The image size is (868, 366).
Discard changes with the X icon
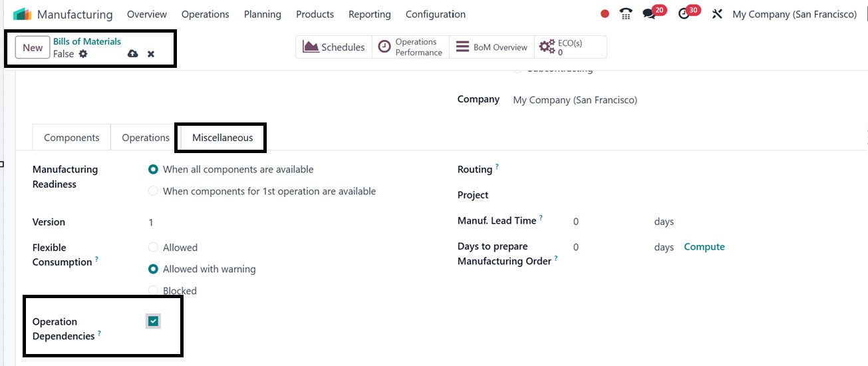[151, 54]
